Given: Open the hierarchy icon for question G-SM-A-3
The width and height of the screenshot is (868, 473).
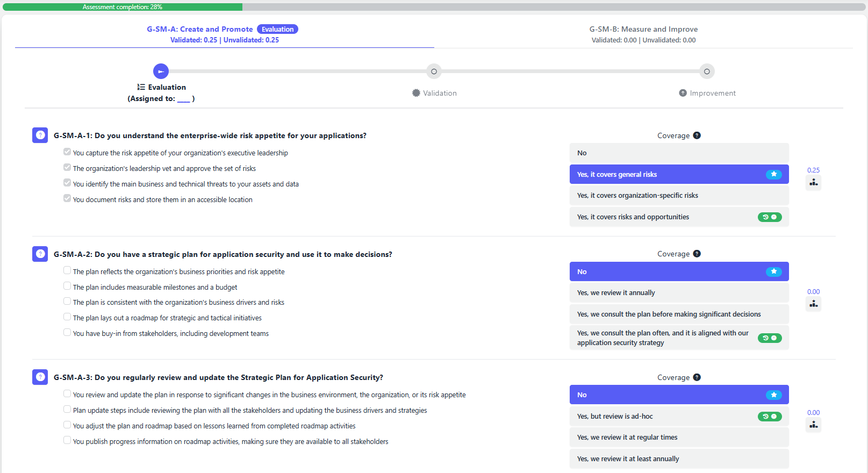Looking at the screenshot, I should [x=814, y=425].
